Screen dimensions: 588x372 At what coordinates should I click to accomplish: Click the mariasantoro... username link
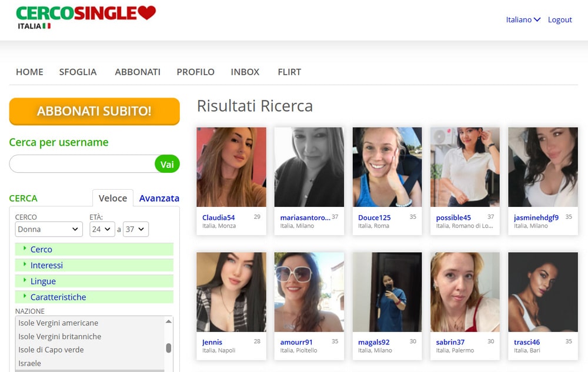pos(305,217)
